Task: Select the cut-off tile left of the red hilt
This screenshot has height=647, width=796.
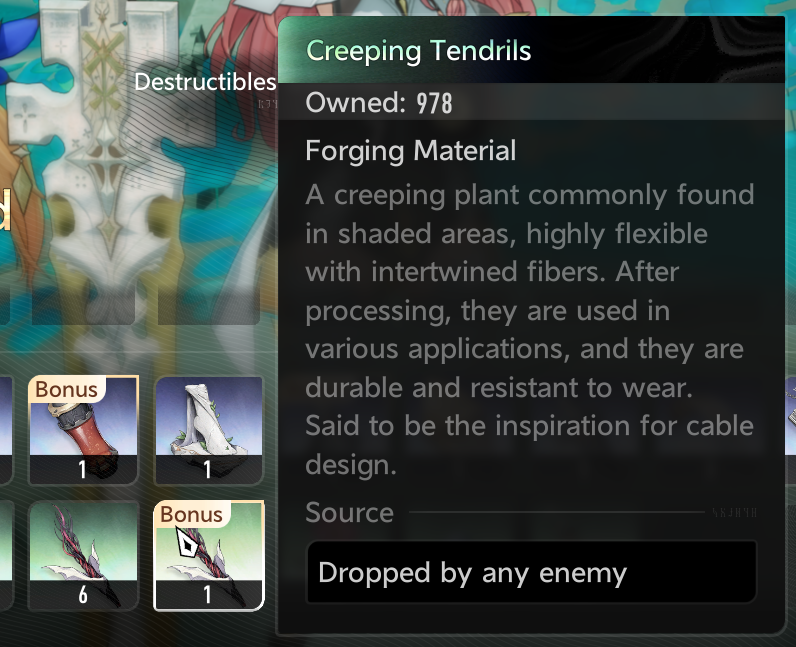Action: pos(5,430)
